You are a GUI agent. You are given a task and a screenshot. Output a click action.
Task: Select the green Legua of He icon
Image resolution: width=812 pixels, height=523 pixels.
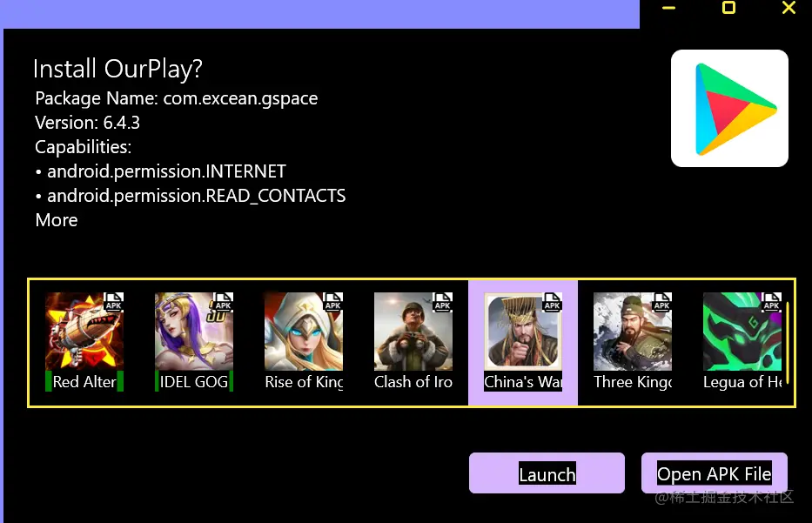tap(742, 332)
